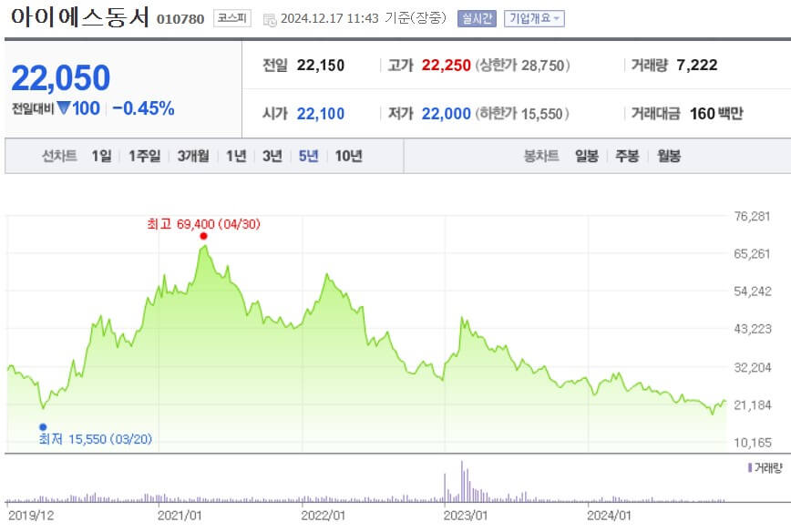Click the 2021/01 axis label
Viewport: 791px width, 532px height.
(x=180, y=516)
